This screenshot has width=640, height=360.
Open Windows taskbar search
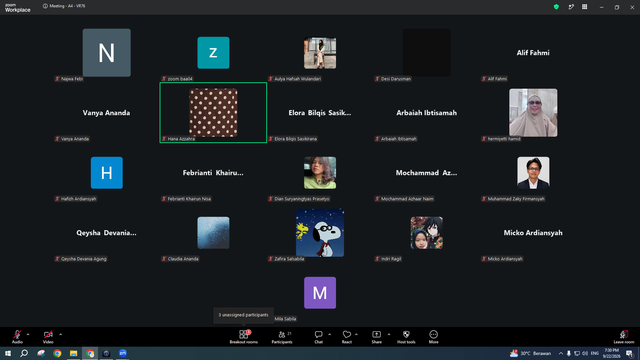click(x=24, y=353)
